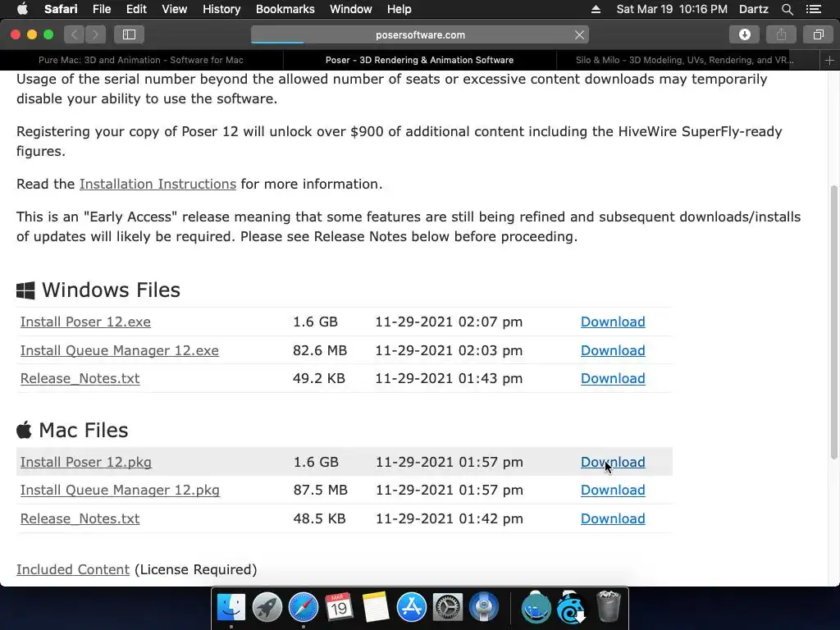Screen dimensions: 840x630
Task: Open App Store from Dock
Action: tap(412, 608)
